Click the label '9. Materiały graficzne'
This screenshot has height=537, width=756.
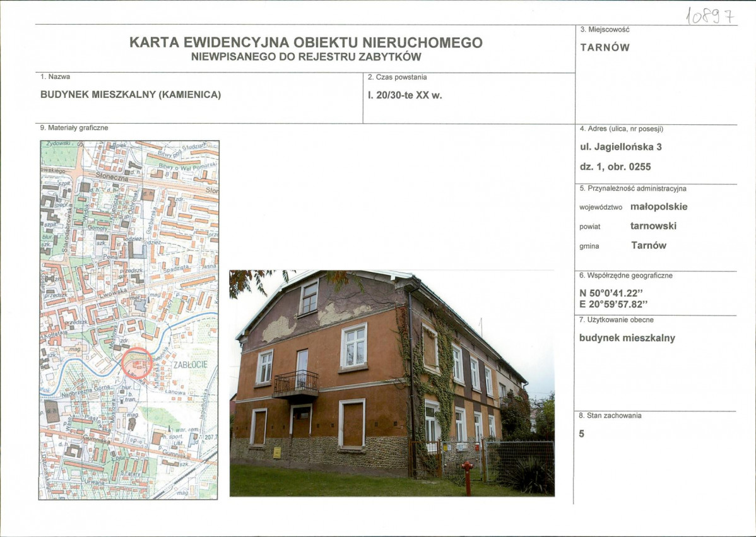point(74,128)
